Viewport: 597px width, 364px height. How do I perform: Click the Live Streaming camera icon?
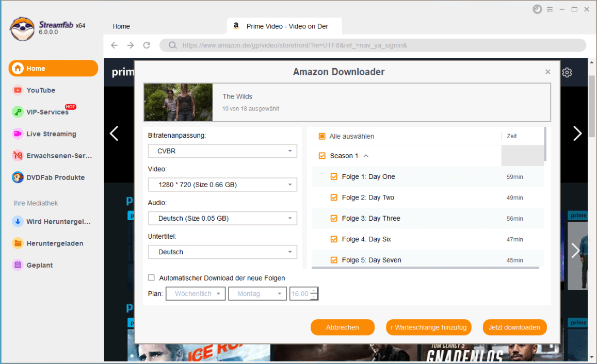coord(18,134)
